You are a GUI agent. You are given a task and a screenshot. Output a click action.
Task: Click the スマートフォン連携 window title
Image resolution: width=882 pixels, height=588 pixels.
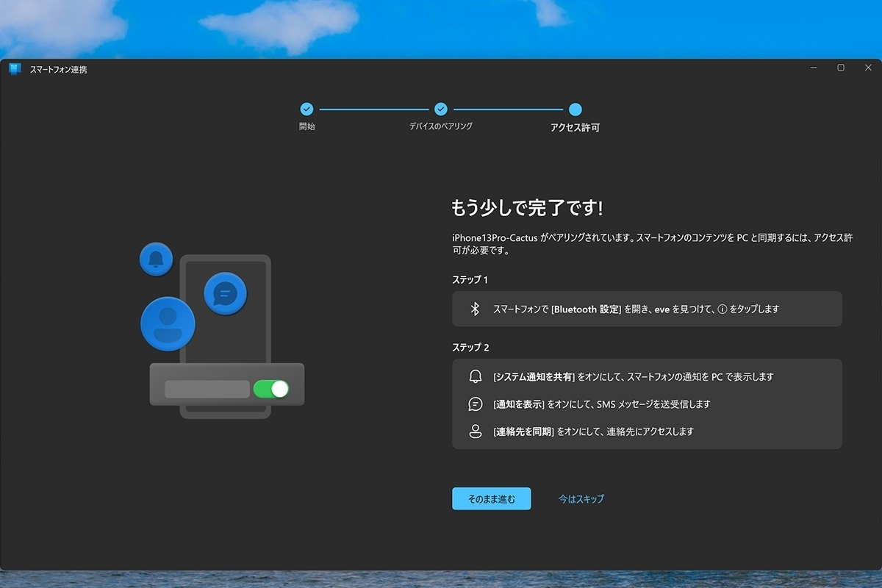(x=58, y=70)
